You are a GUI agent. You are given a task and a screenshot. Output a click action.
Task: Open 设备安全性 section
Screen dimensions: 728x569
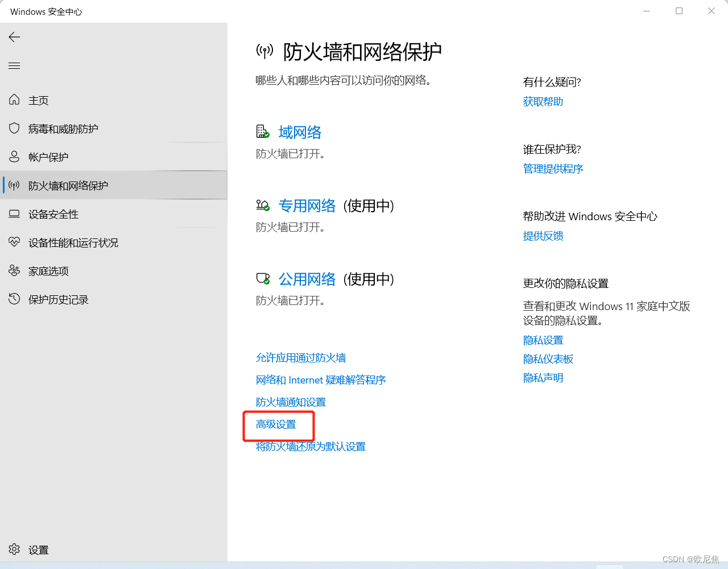[114, 214]
